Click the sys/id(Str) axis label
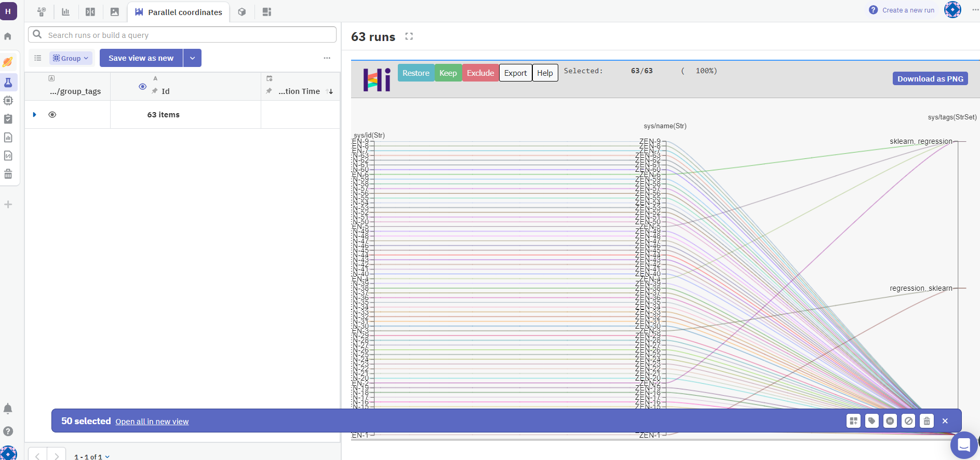Screen dimensions: 980x460 (369, 136)
